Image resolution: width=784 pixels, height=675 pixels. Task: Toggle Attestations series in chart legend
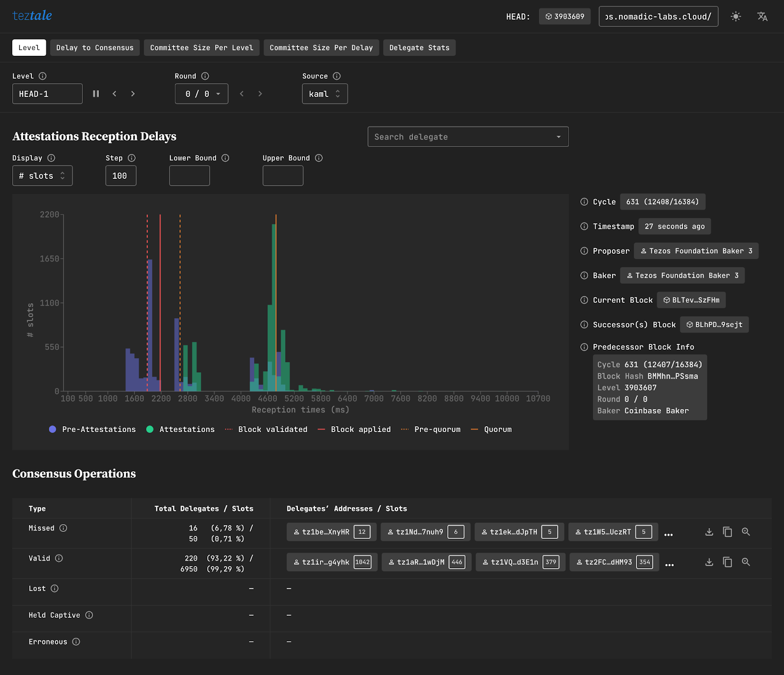(180, 430)
